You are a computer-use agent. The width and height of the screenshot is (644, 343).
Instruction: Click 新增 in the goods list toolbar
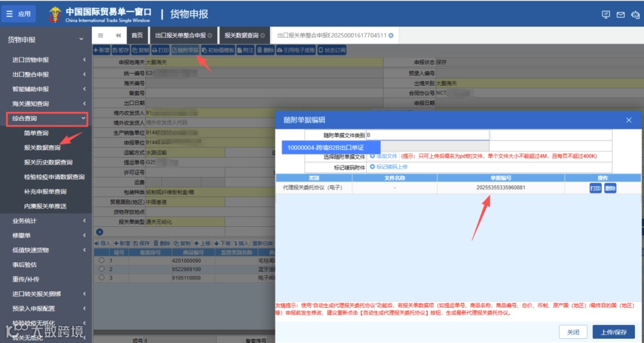(x=122, y=244)
